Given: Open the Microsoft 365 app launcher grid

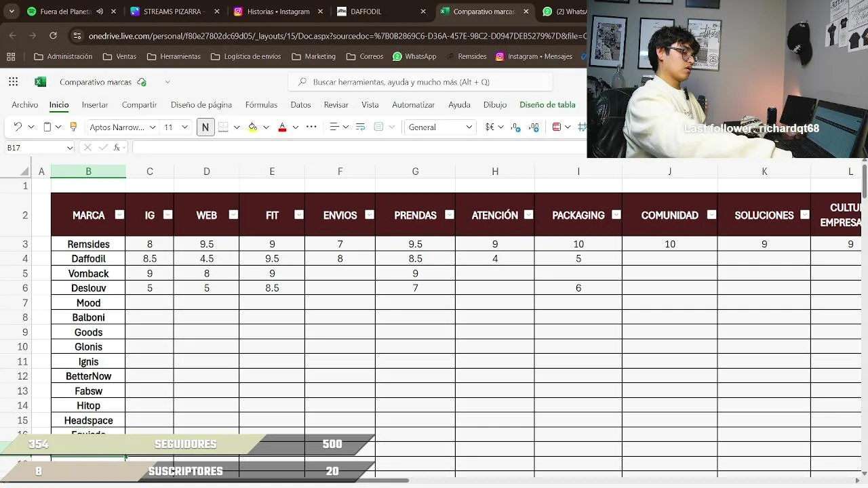Looking at the screenshot, I should [x=14, y=82].
